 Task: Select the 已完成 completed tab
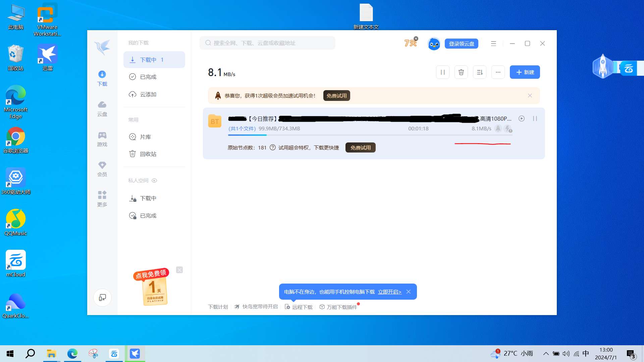pyautogui.click(x=148, y=77)
